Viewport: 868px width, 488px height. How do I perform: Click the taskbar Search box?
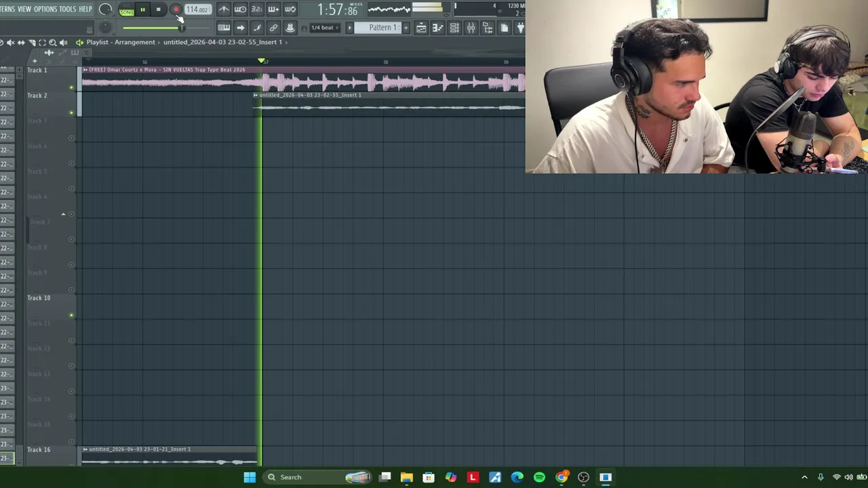click(318, 477)
